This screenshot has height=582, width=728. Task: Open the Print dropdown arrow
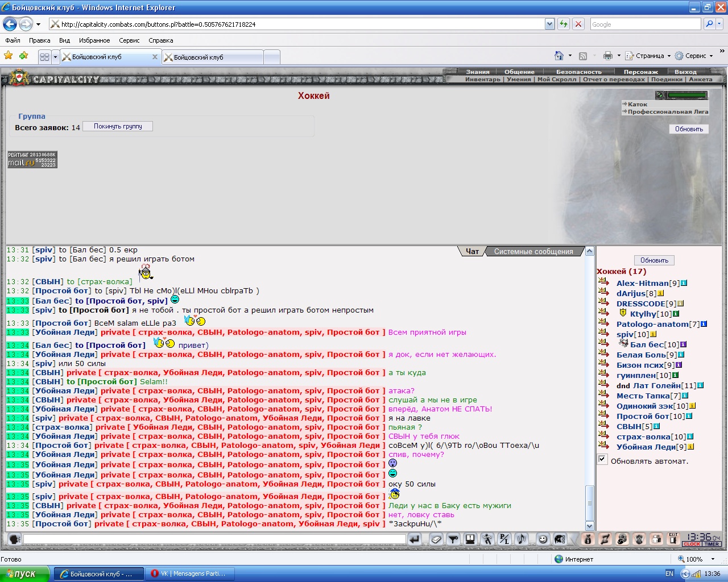coord(619,56)
